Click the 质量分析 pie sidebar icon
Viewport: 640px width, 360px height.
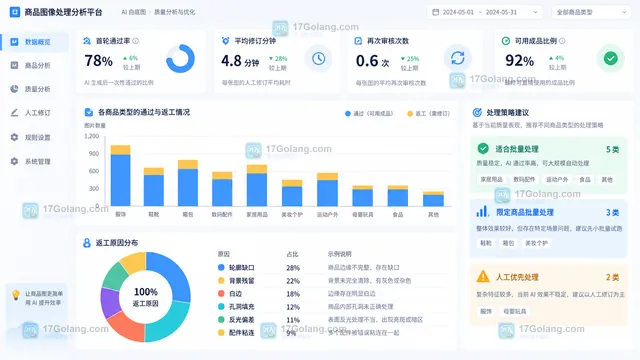point(14,89)
